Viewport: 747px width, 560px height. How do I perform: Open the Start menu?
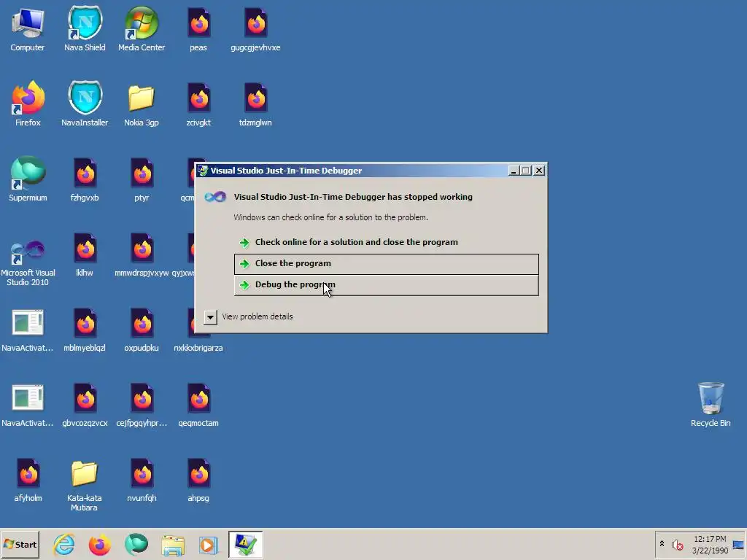20,545
